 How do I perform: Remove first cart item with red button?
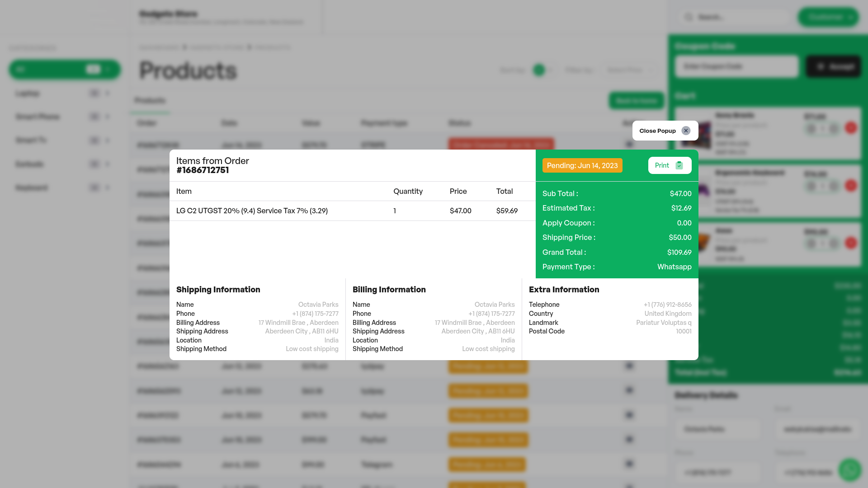pyautogui.click(x=851, y=128)
